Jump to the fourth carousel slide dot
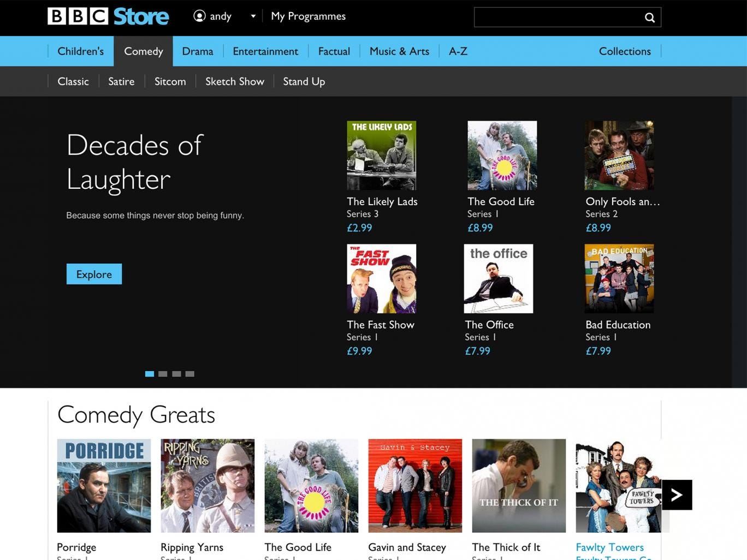 [189, 374]
